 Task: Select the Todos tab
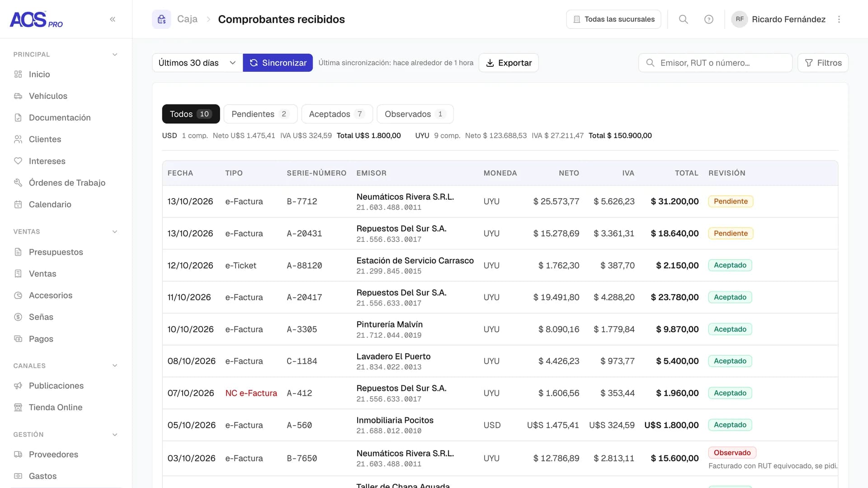[191, 114]
